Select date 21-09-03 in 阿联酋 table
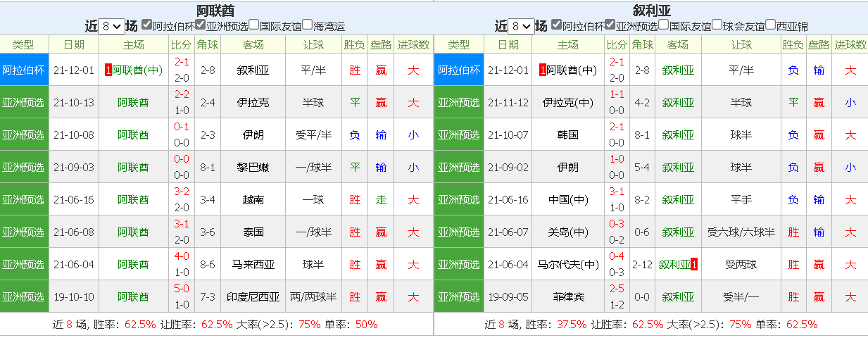 pyautogui.click(x=73, y=168)
